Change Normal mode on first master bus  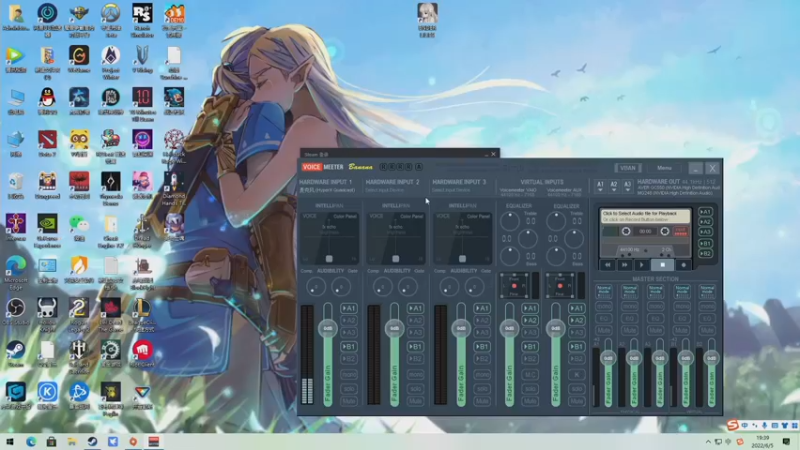click(x=604, y=292)
